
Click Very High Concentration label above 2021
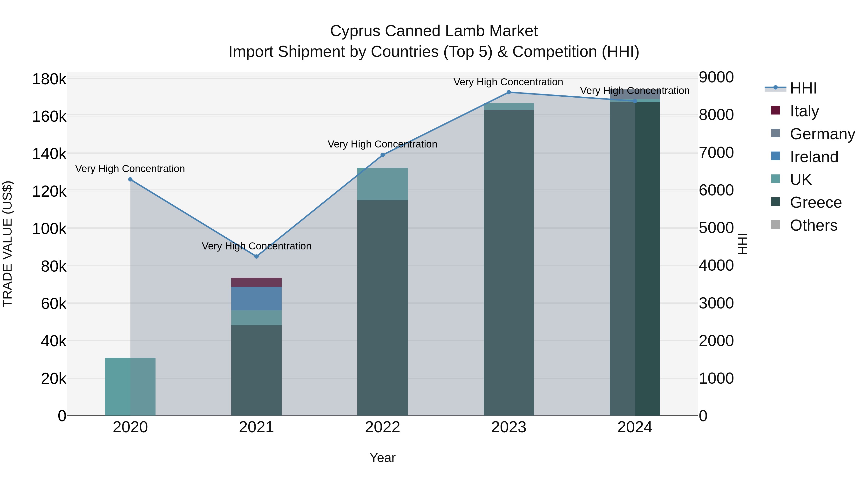point(257,246)
